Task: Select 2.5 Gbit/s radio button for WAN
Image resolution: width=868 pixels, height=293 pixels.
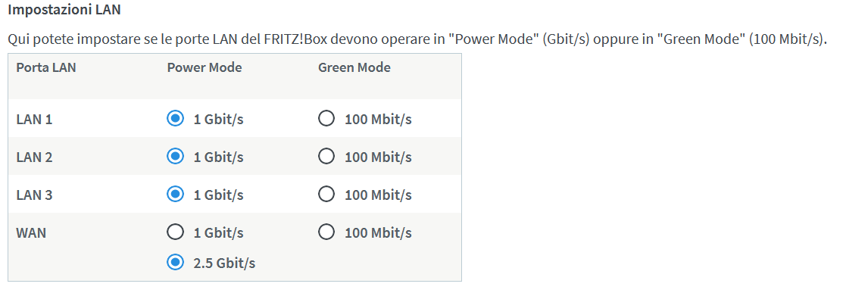Action: [x=175, y=262]
